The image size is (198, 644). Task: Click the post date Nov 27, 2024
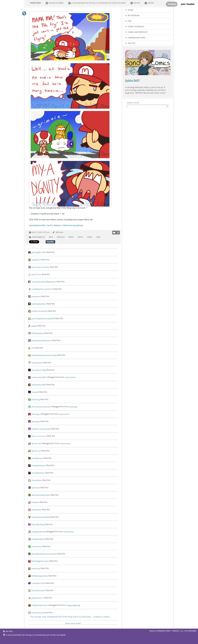click(x=41, y=232)
